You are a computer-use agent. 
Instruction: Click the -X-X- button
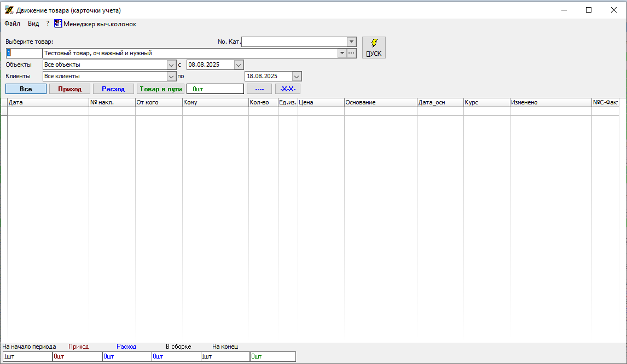pos(287,89)
